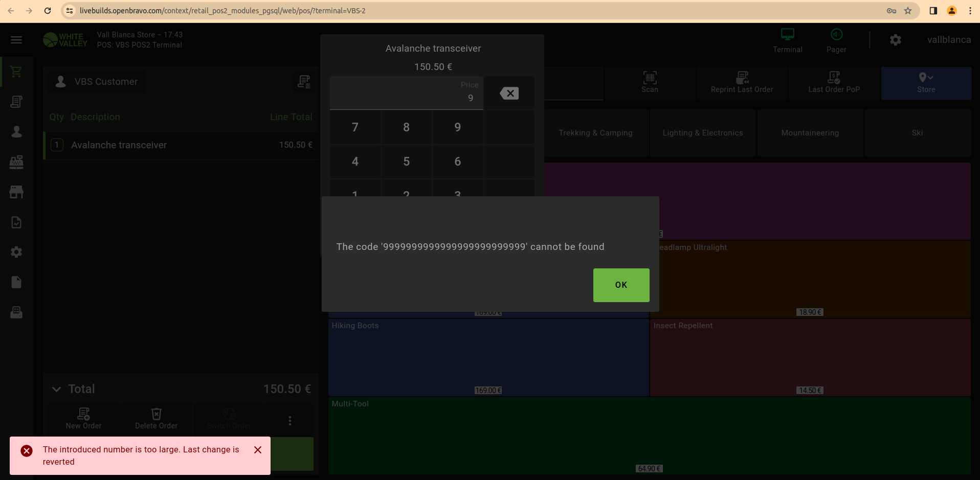The width and height of the screenshot is (980, 480).
Task: Reload the browser page
Action: (x=48, y=11)
